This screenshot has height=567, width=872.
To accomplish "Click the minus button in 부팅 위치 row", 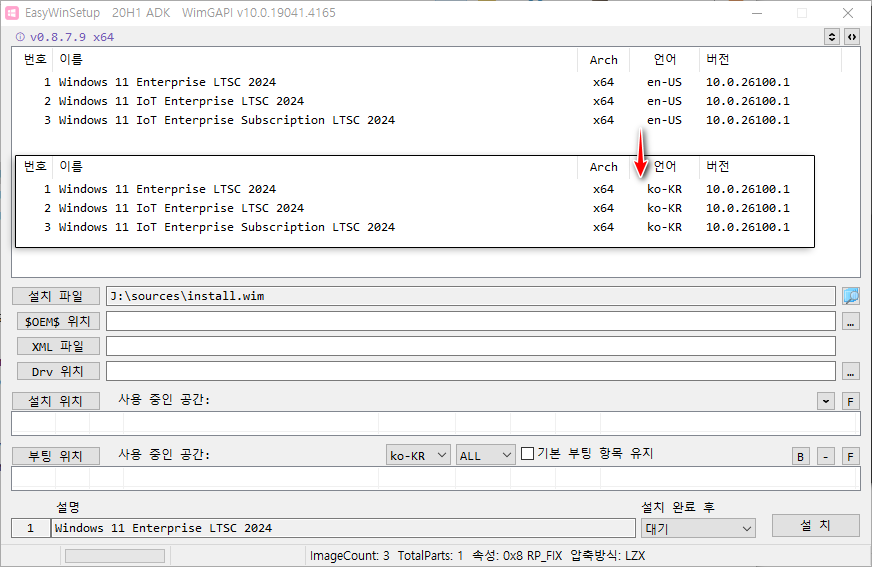I will 826,456.
